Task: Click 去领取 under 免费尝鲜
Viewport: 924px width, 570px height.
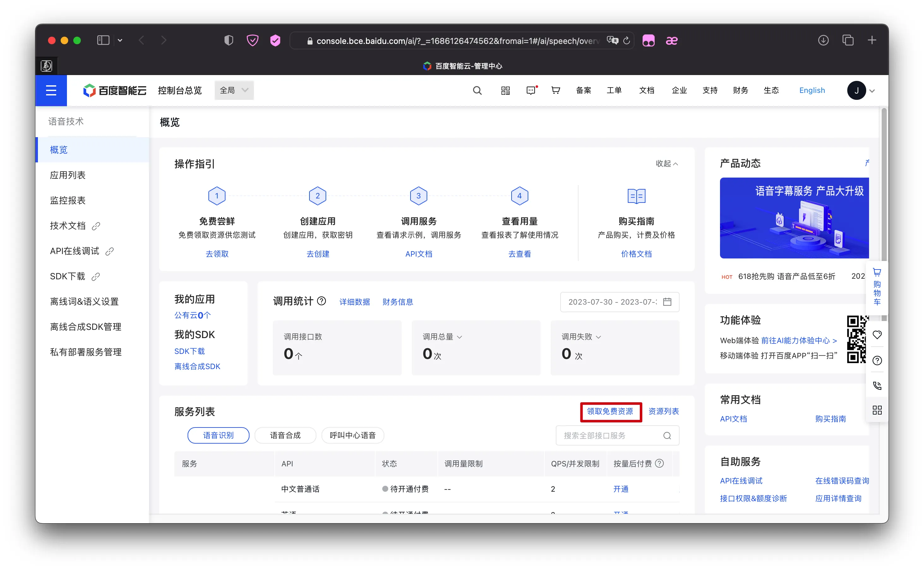Action: (x=217, y=254)
